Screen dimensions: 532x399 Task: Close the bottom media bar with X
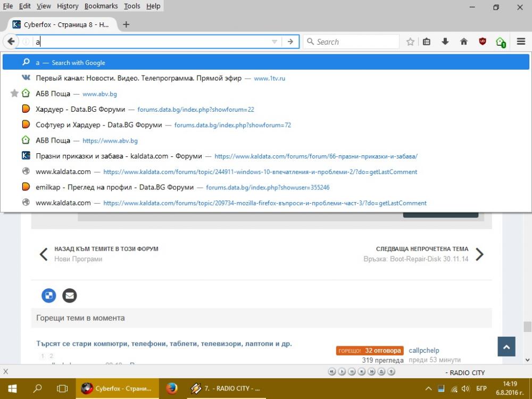pyautogui.click(x=5, y=371)
